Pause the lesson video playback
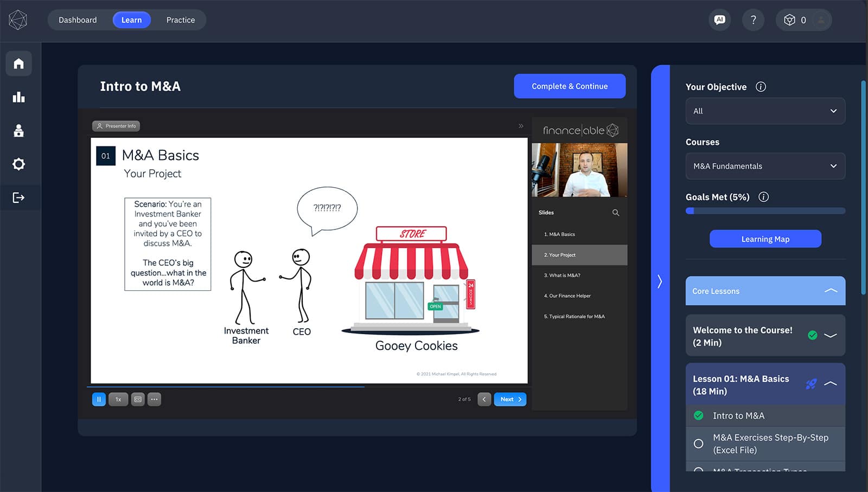The image size is (868, 492). coord(99,399)
